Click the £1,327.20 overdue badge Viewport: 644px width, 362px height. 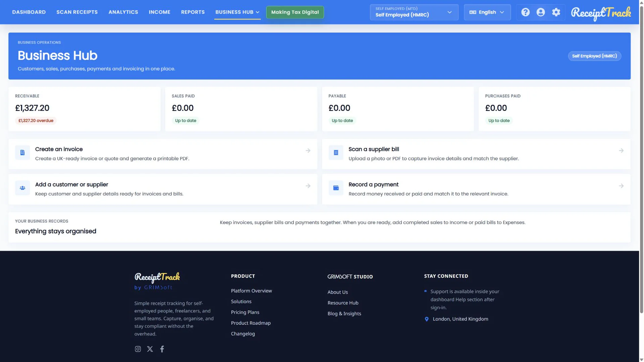pyautogui.click(x=36, y=121)
